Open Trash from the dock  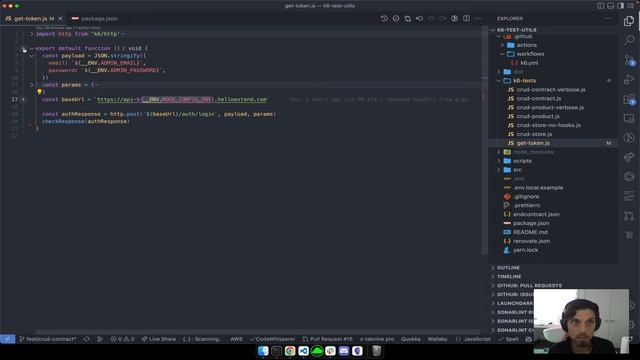[376, 351]
